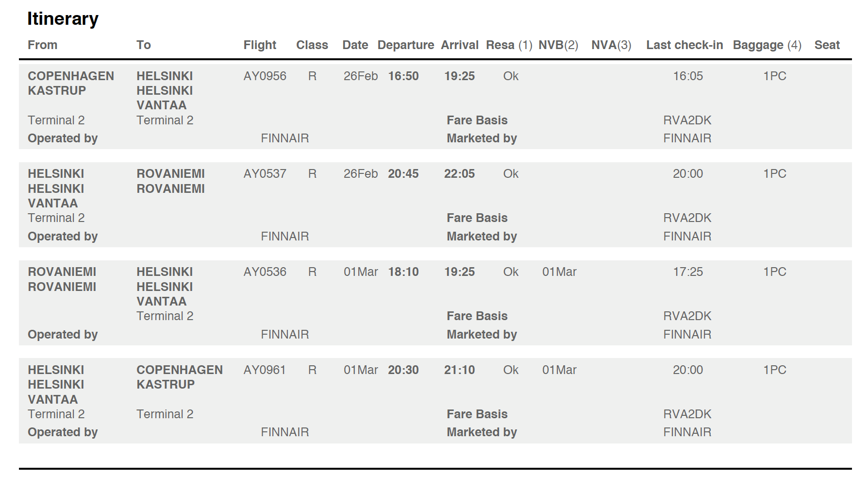
Task: Select flight number AY0961
Action: 265,370
